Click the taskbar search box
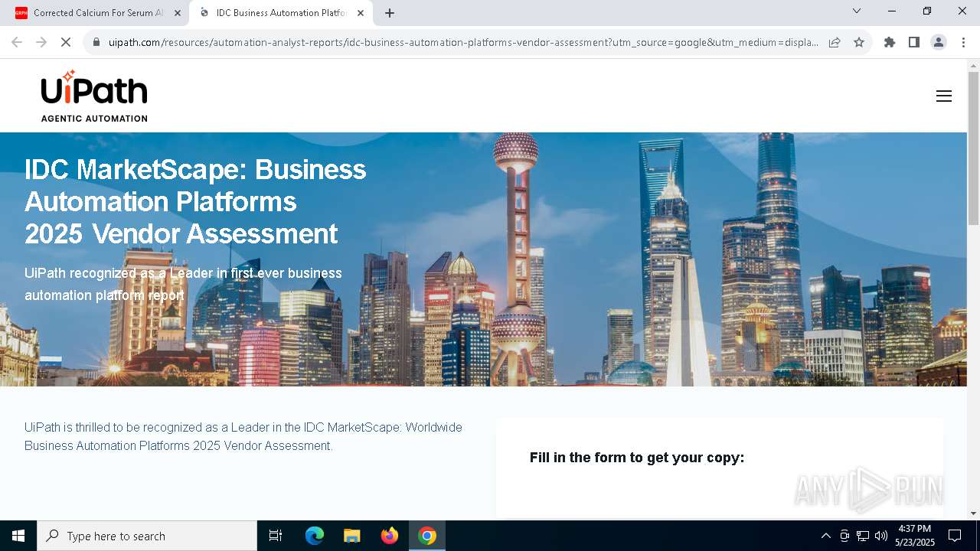Screen dimensions: 980x551 [x=147, y=536]
